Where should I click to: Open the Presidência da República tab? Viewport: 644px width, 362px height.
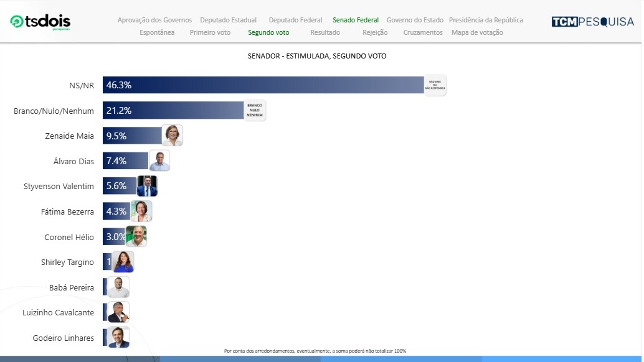[x=486, y=20]
